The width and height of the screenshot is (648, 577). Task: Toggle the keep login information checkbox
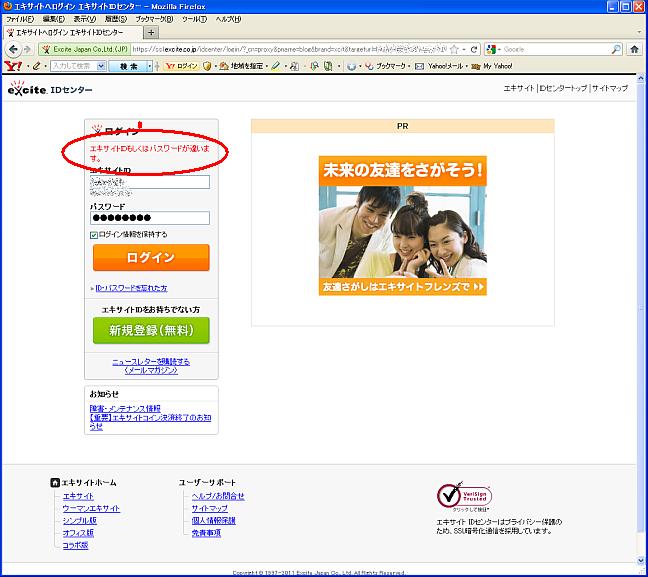point(94,235)
